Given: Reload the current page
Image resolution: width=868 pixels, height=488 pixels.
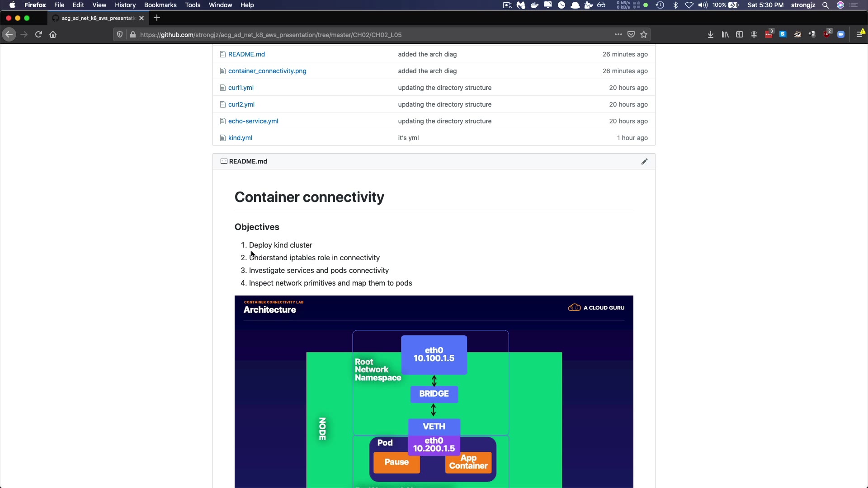Looking at the screenshot, I should click(38, 34).
